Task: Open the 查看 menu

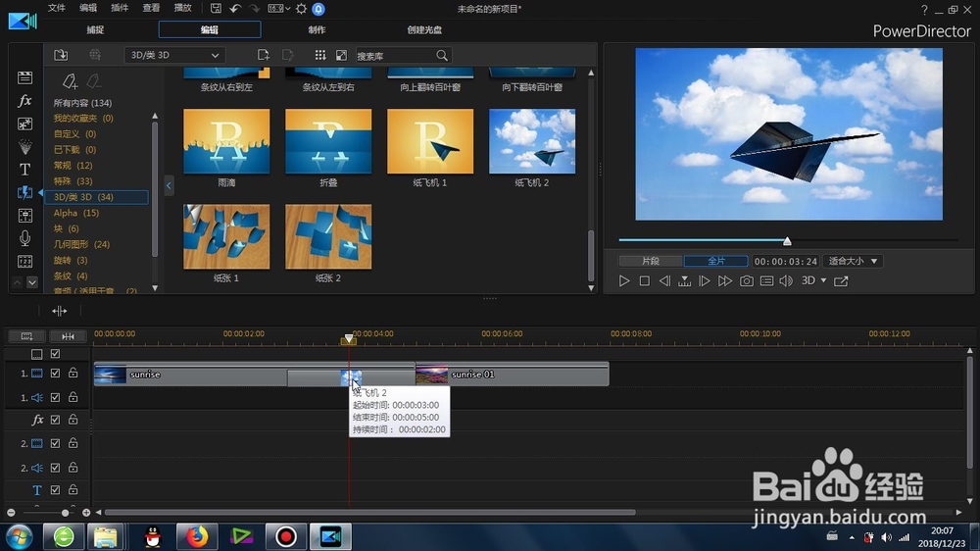Action: (151, 8)
